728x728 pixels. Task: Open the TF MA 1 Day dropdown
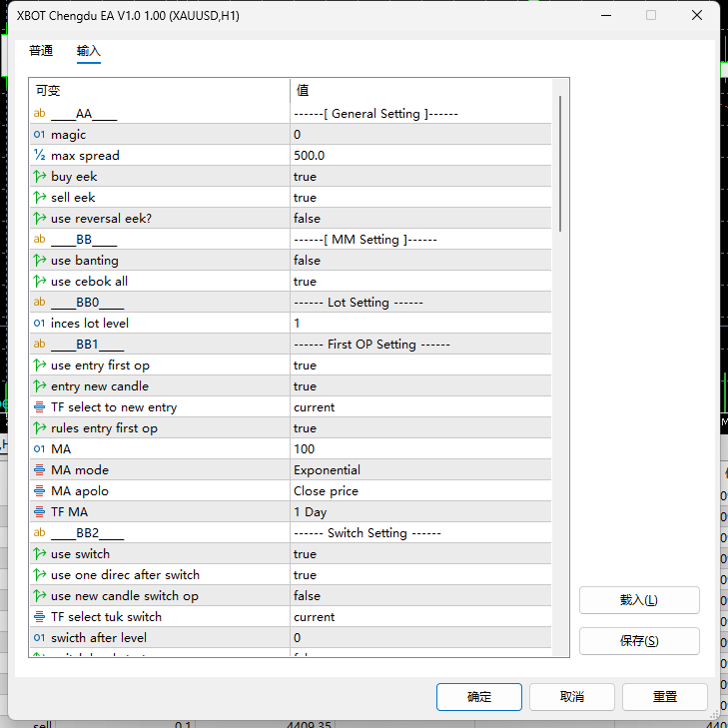click(420, 512)
